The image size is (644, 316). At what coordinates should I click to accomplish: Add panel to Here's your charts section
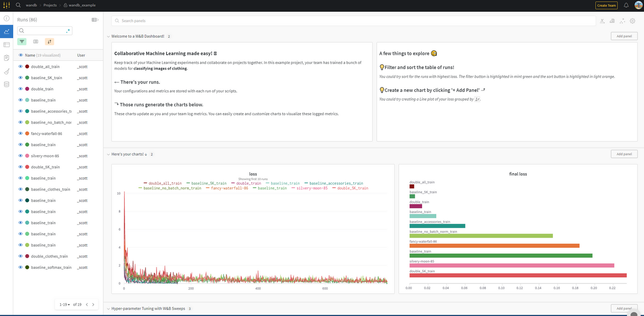pyautogui.click(x=624, y=154)
